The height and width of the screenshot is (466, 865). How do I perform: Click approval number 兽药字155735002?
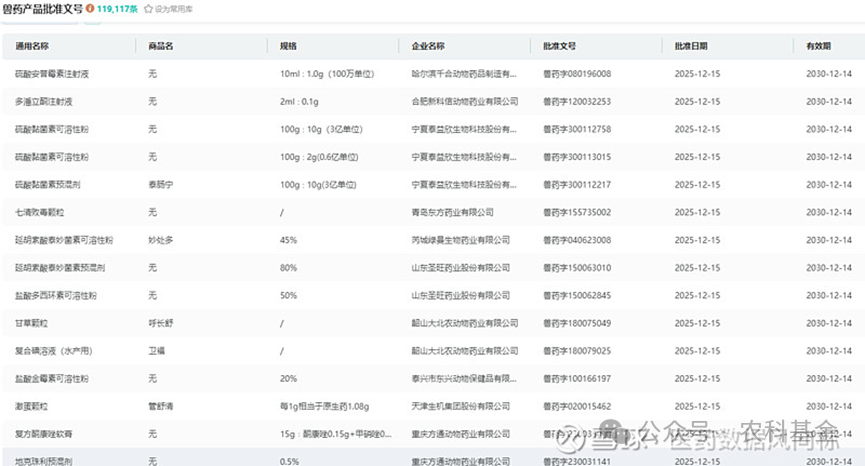[x=577, y=212]
